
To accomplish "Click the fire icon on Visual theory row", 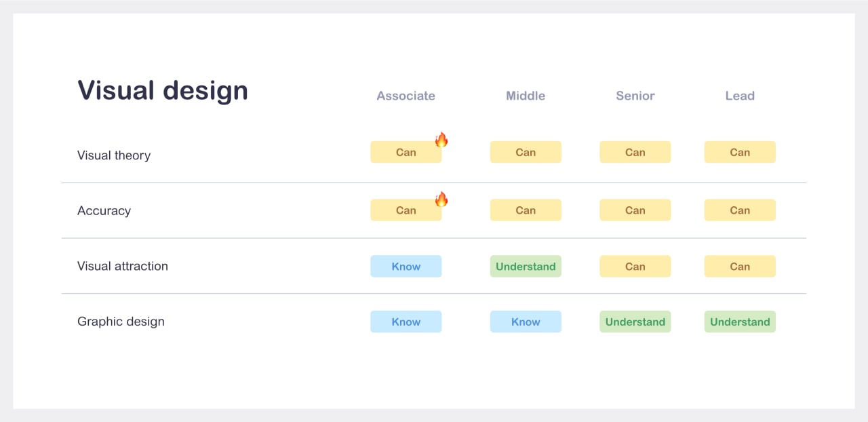I will click(441, 140).
